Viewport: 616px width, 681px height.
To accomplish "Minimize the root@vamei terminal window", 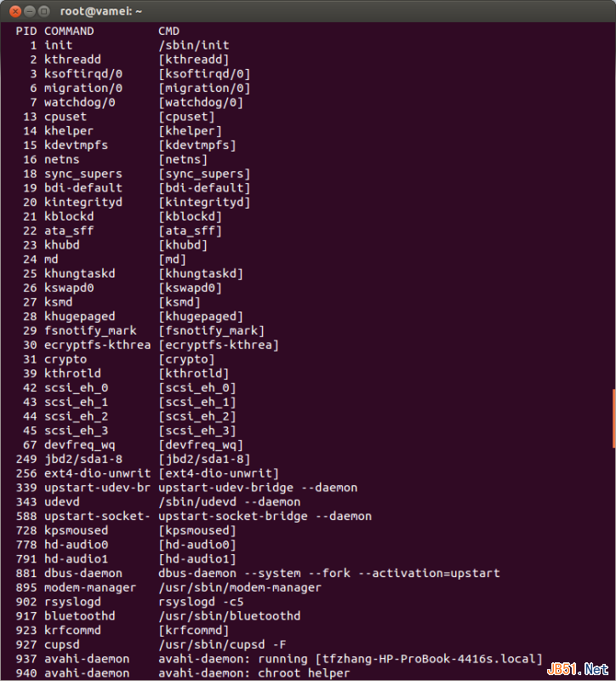I will [28, 11].
